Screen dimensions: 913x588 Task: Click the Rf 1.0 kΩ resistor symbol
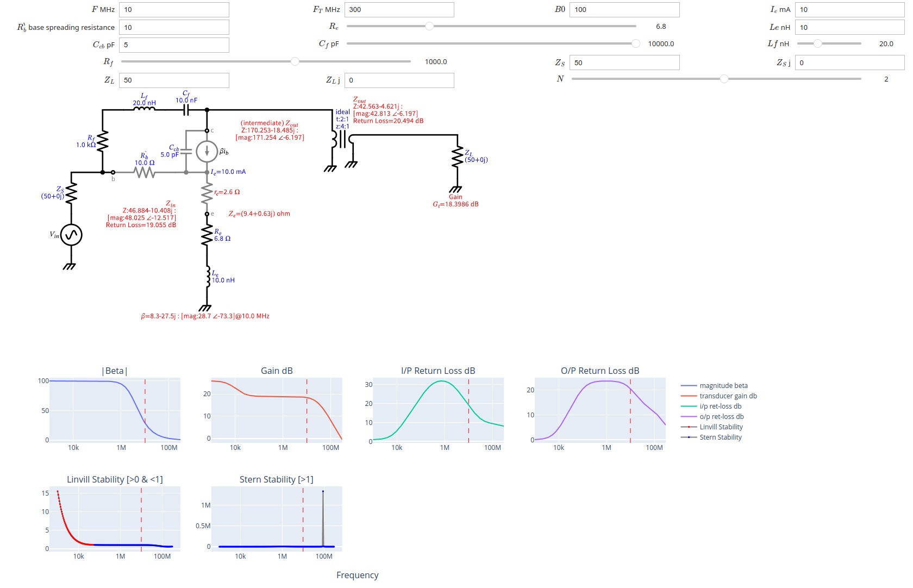click(x=102, y=141)
